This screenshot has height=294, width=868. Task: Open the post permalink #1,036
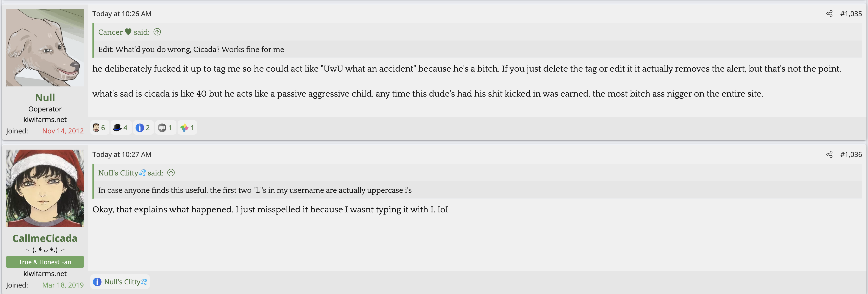[851, 154]
